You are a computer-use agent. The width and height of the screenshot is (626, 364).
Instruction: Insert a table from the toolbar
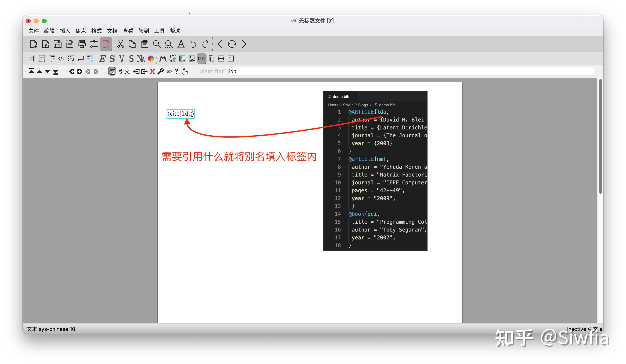[x=182, y=59]
